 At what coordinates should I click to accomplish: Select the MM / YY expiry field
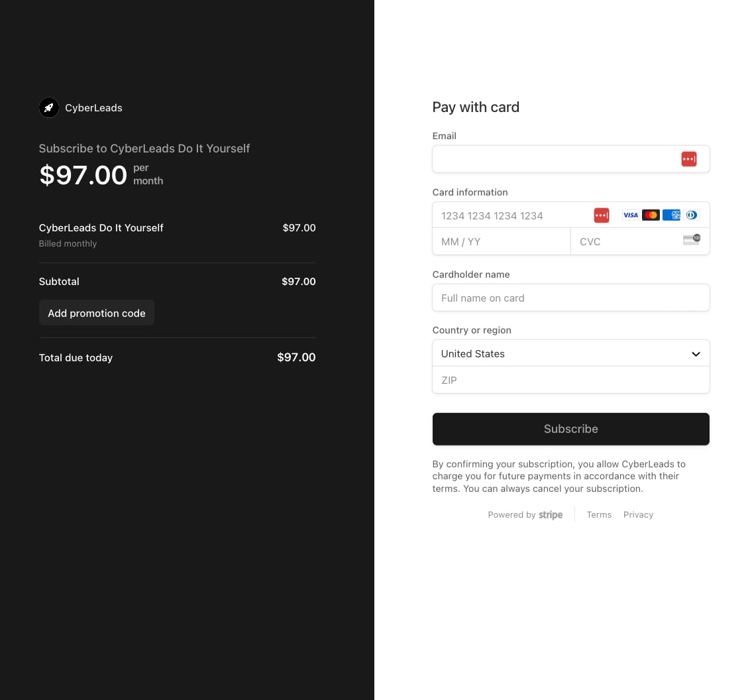[x=501, y=242]
